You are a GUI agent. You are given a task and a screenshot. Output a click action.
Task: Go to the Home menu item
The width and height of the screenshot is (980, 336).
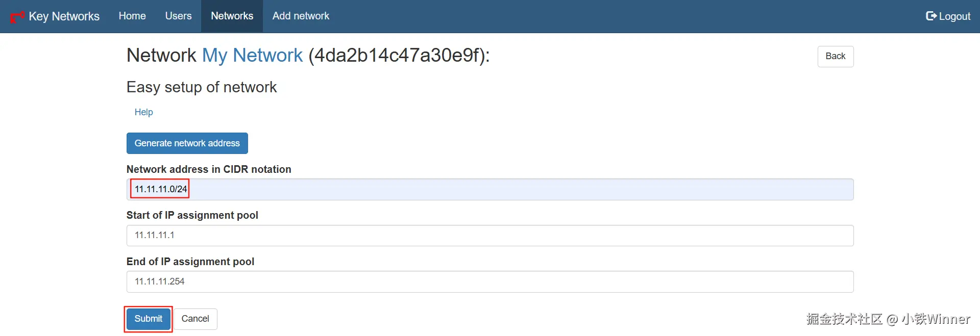click(x=132, y=16)
